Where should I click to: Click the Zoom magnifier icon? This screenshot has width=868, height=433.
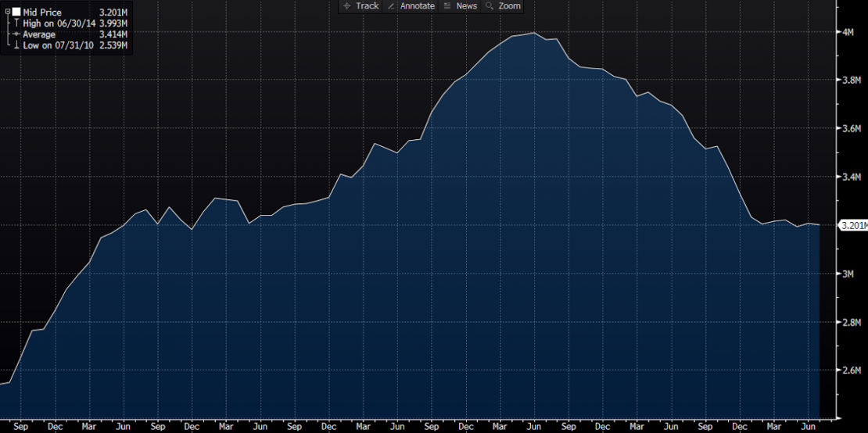[490, 6]
